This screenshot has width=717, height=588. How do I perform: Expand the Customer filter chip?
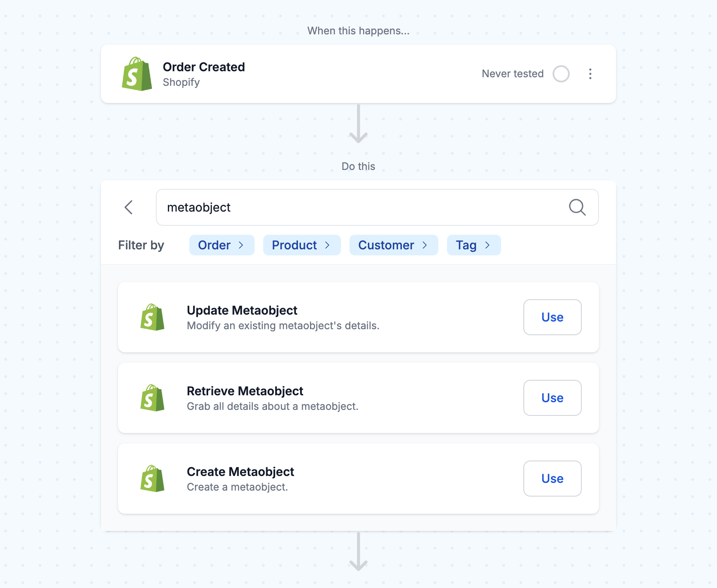coord(394,245)
